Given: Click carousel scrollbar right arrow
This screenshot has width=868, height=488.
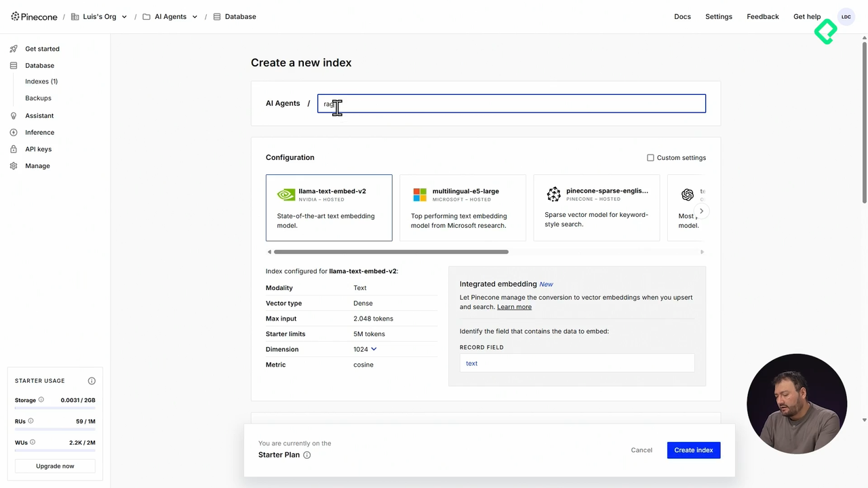Looking at the screenshot, I should click(x=702, y=252).
